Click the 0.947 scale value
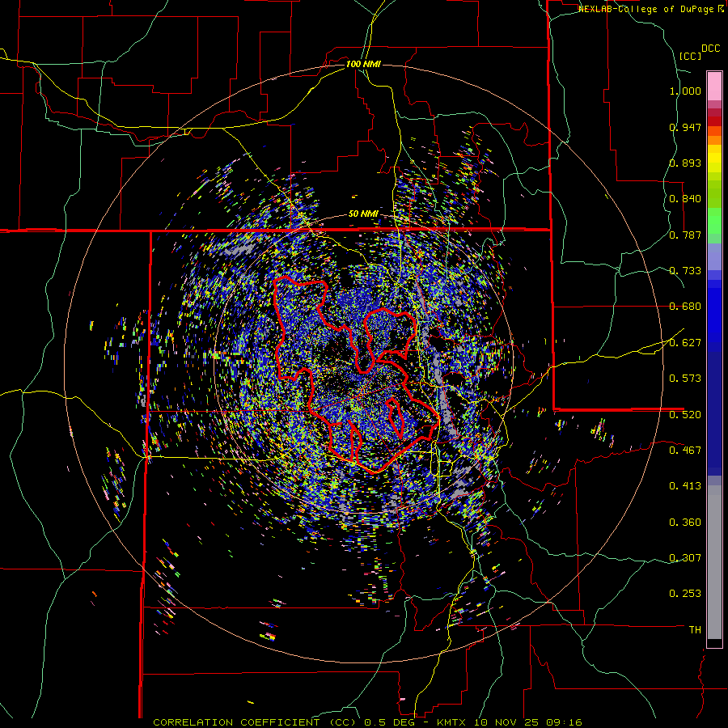The image size is (728, 728). (x=685, y=127)
